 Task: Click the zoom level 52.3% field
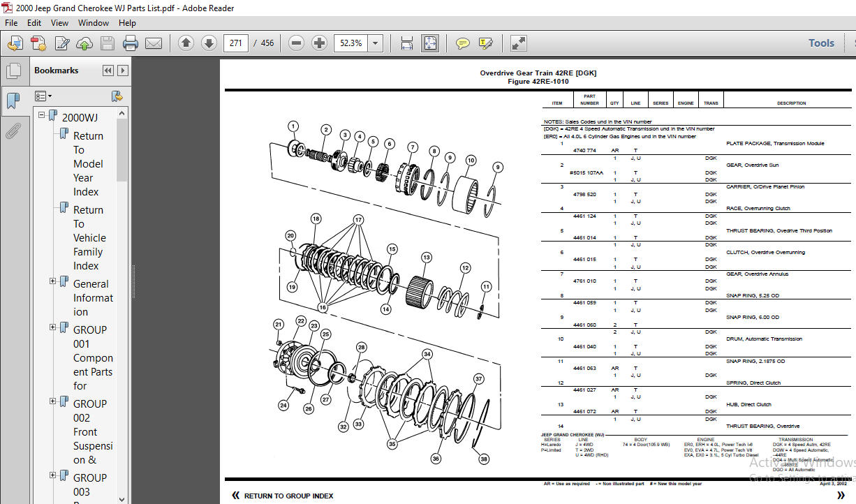(351, 43)
